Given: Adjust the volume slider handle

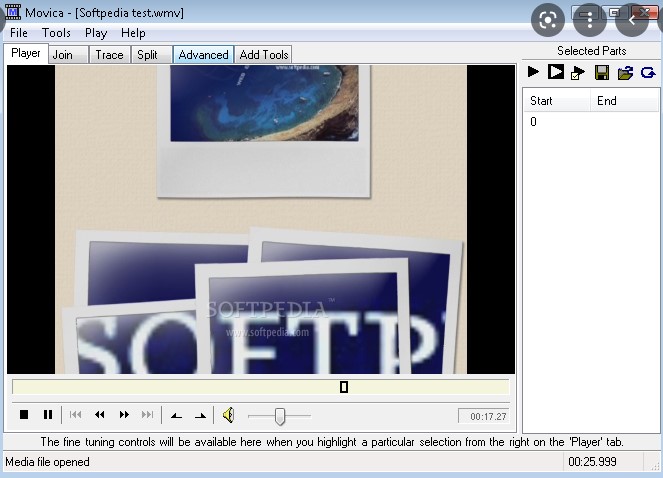Looking at the screenshot, I should point(279,416).
